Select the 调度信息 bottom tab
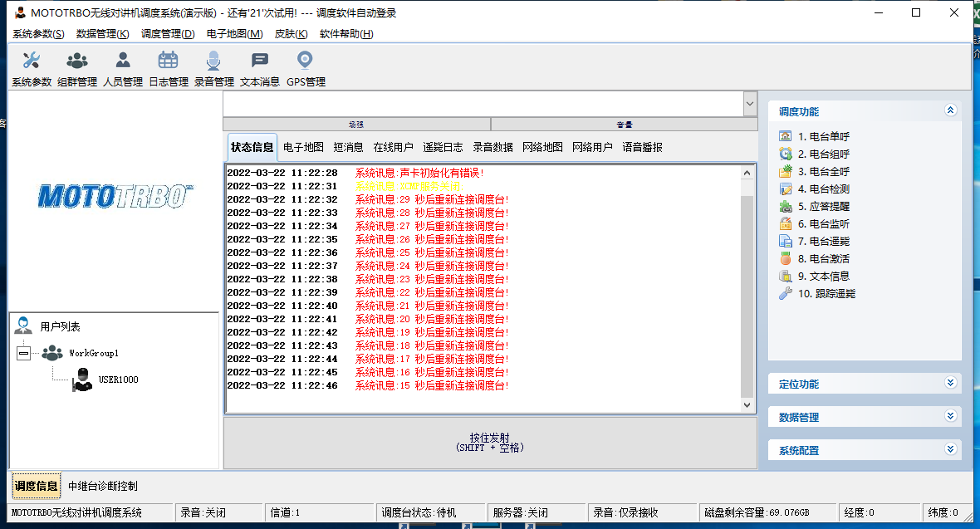Image resolution: width=980 pixels, height=529 pixels. point(37,486)
